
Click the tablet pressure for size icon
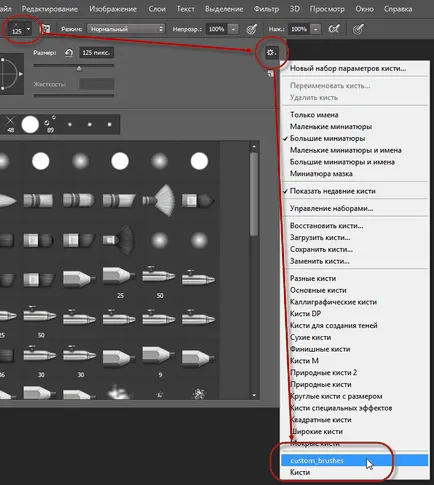pyautogui.click(x=358, y=29)
